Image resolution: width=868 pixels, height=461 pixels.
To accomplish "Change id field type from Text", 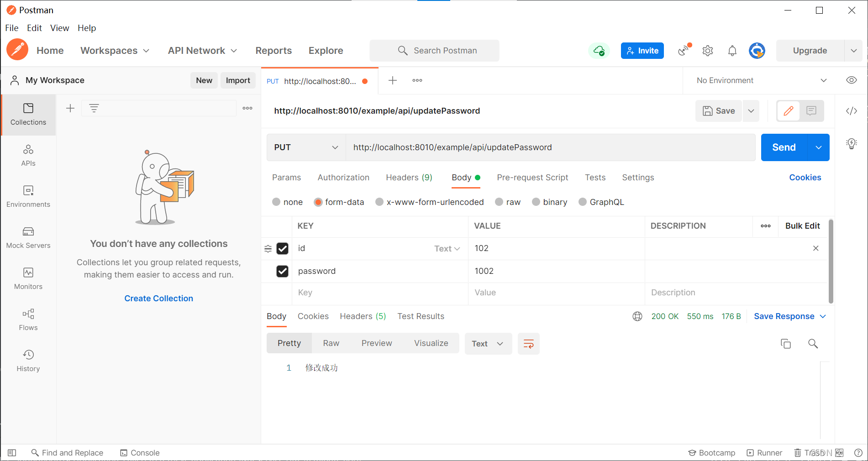I will tap(447, 249).
